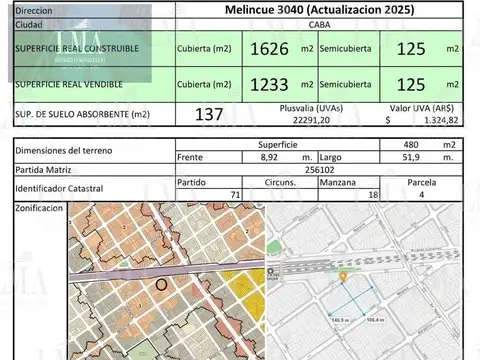This screenshot has width=480, height=360.
Task: Click 'Semicubierta' in the Construible row
Action: (x=345, y=49)
